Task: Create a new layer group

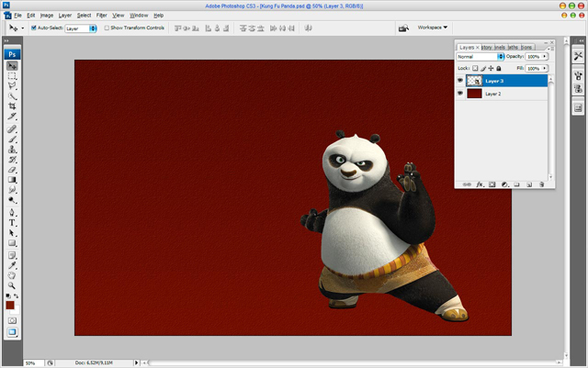Action: coord(516,184)
